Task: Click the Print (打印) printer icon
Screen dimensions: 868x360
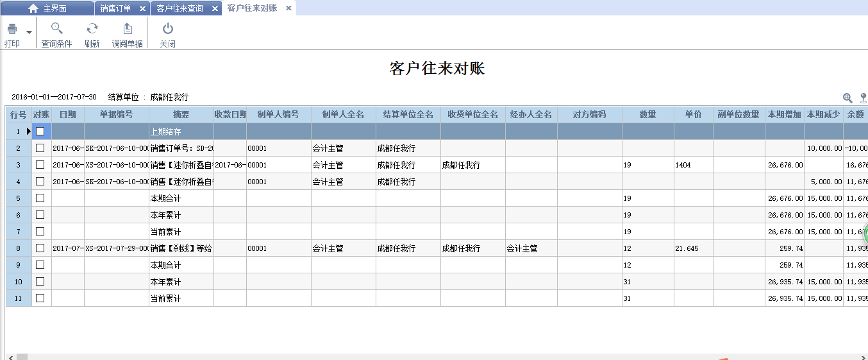Action: coord(12,29)
